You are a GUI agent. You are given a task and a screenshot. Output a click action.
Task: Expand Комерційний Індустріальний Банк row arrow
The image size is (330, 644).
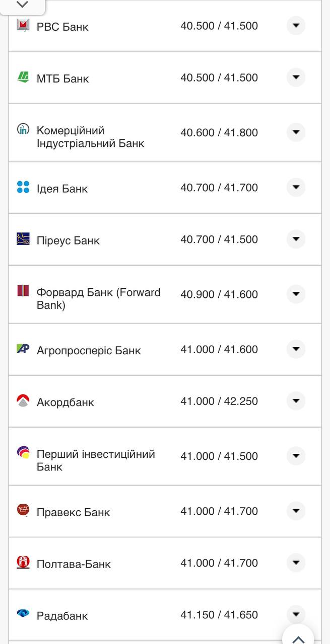pos(296,132)
